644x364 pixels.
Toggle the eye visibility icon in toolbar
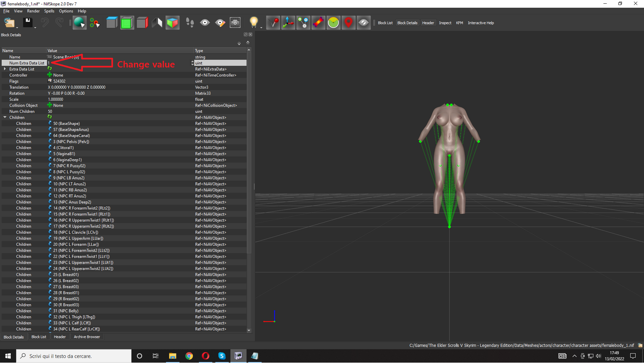point(205,23)
